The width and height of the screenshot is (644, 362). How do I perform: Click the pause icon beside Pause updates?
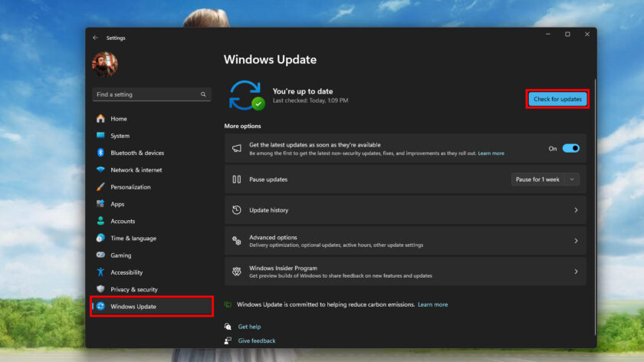(237, 179)
